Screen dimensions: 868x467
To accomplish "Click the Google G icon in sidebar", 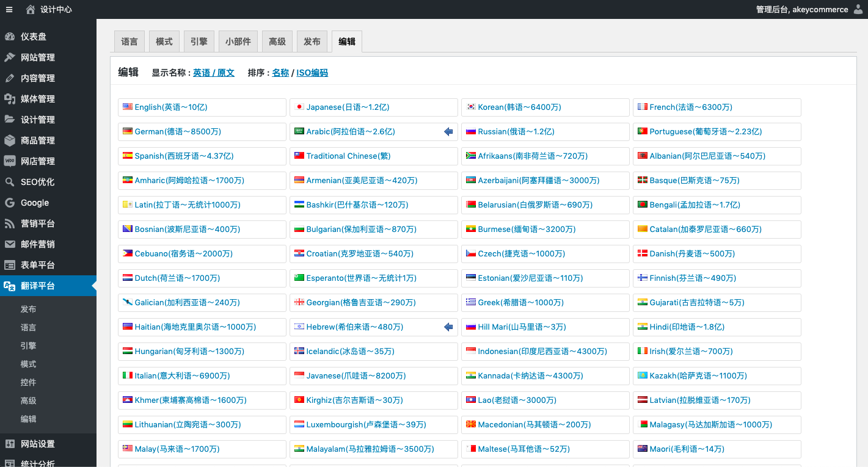I will [x=10, y=203].
